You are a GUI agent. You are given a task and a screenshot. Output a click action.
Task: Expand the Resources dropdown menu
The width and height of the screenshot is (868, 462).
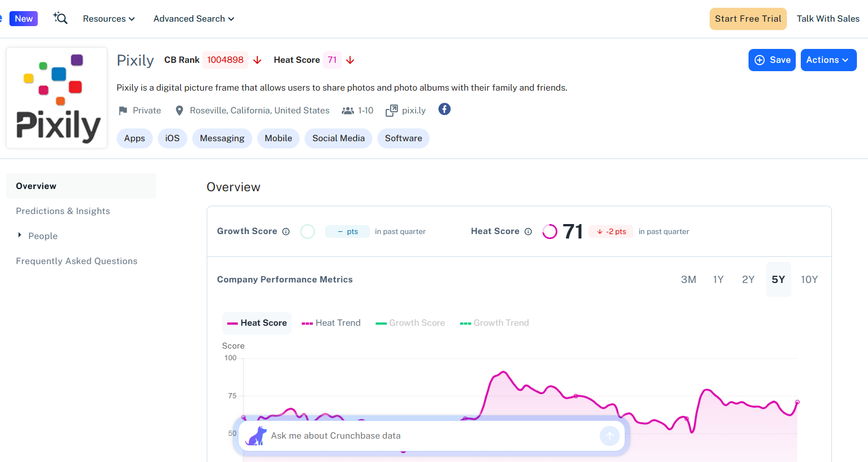[x=109, y=18]
